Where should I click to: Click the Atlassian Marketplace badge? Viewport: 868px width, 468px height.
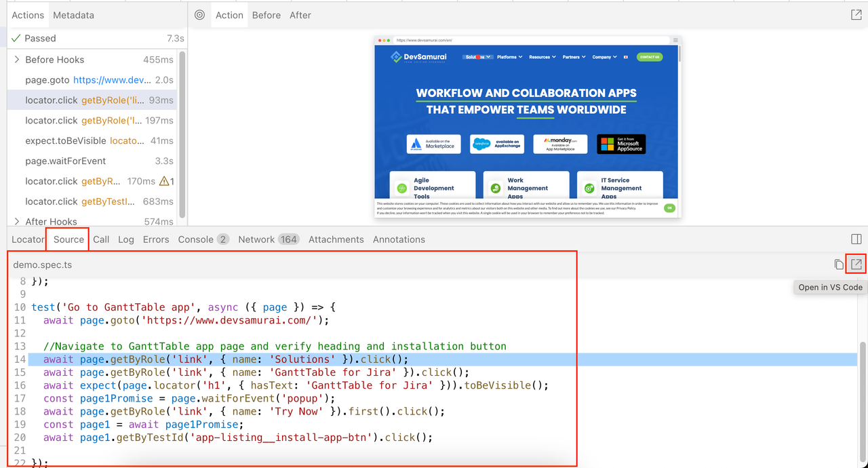coord(434,144)
